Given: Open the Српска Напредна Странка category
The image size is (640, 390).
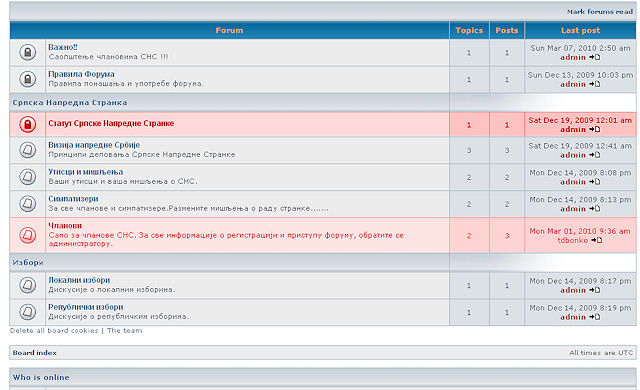Looking at the screenshot, I should click(x=70, y=102).
